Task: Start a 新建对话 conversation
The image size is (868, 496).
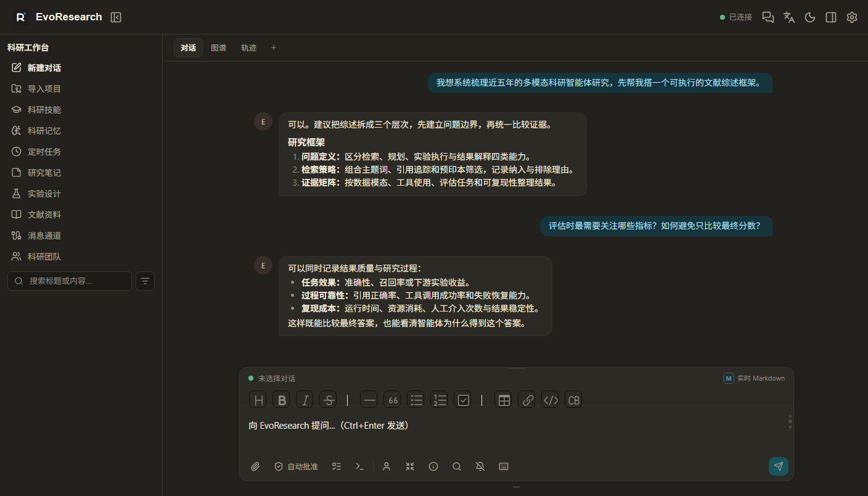Action: click(x=81, y=68)
